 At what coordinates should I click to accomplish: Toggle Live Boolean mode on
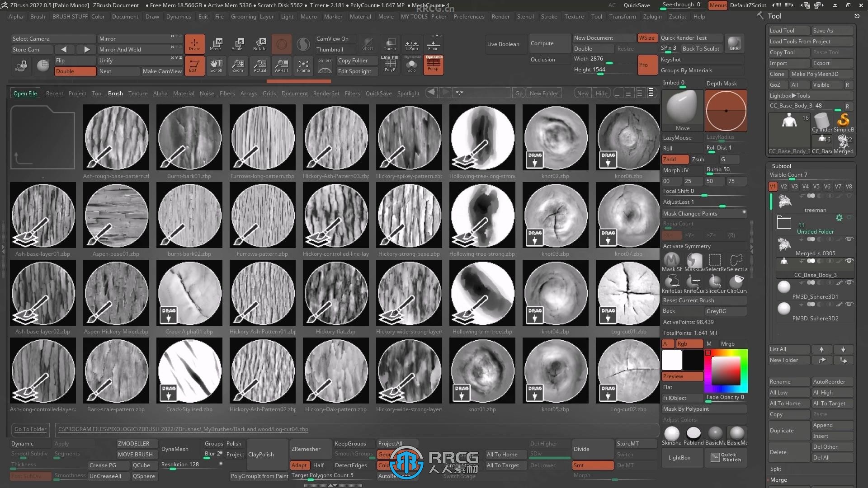(x=503, y=43)
